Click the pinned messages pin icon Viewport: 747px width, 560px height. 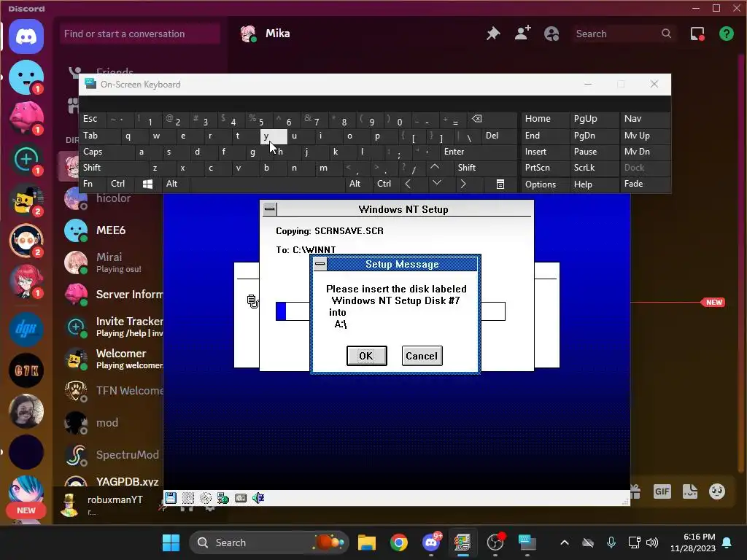point(493,34)
